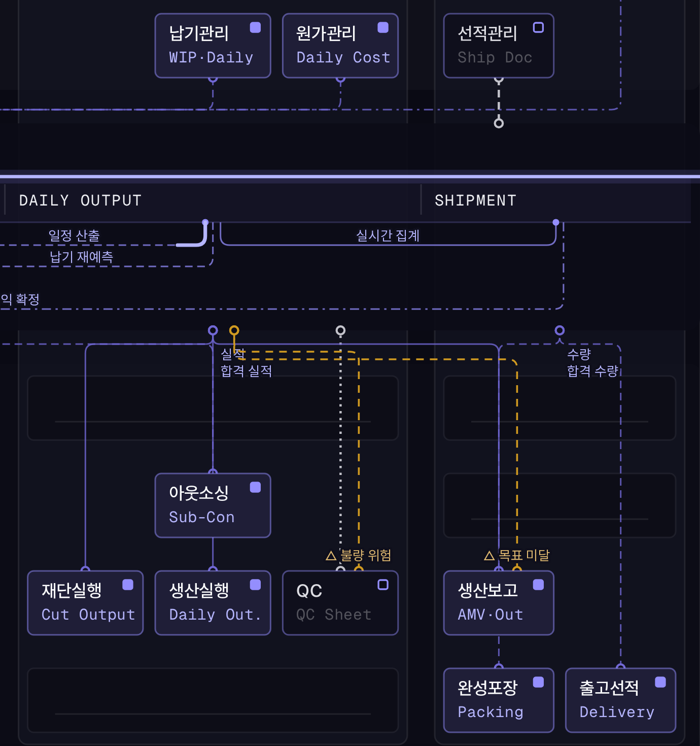Select the 재단실행 Cut Output node
The image size is (700, 746).
coord(85,603)
